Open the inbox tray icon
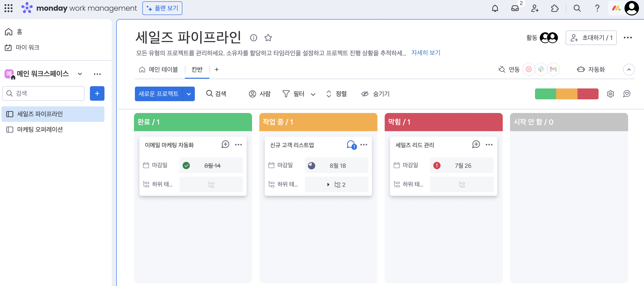 (515, 8)
